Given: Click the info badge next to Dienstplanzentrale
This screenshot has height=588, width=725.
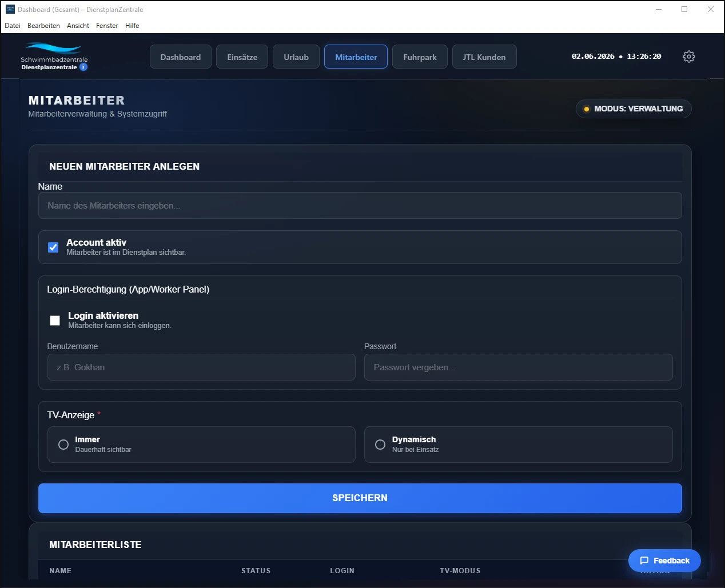Looking at the screenshot, I should (x=83, y=67).
